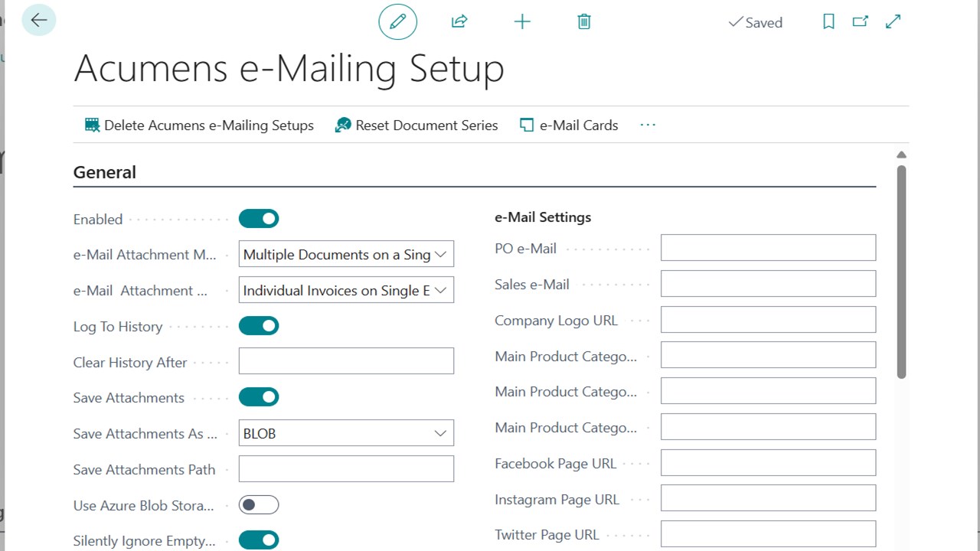Screen dimensions: 980x551
Task: Disable the Log To History toggle
Action: pos(258,325)
